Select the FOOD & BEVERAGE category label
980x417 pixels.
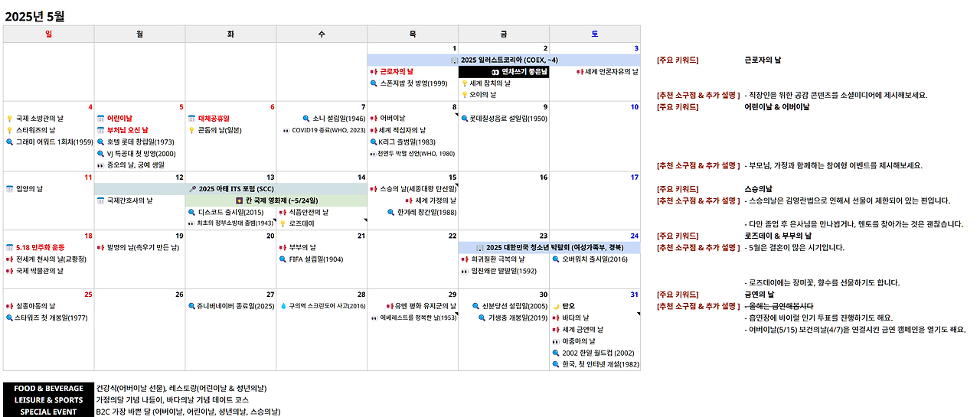(x=49, y=389)
